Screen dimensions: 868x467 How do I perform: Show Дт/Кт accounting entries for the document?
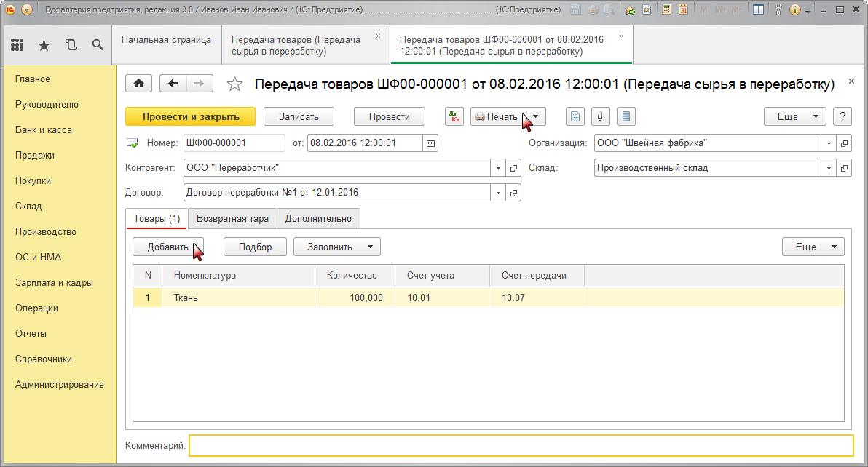(x=454, y=116)
